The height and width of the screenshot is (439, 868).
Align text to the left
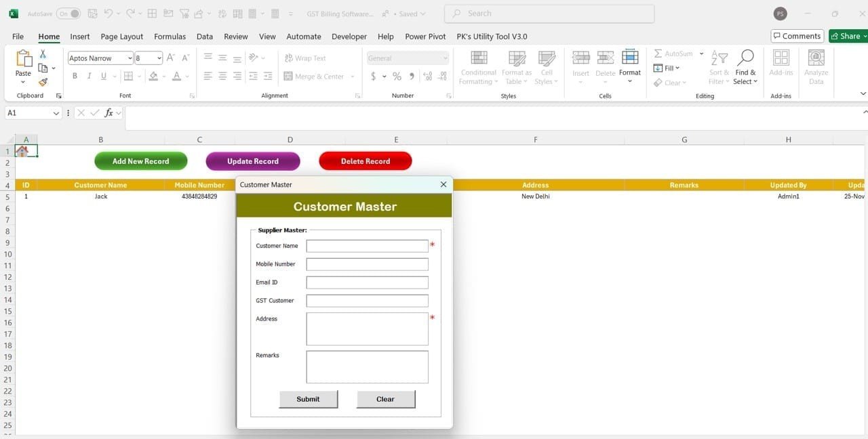pos(208,77)
